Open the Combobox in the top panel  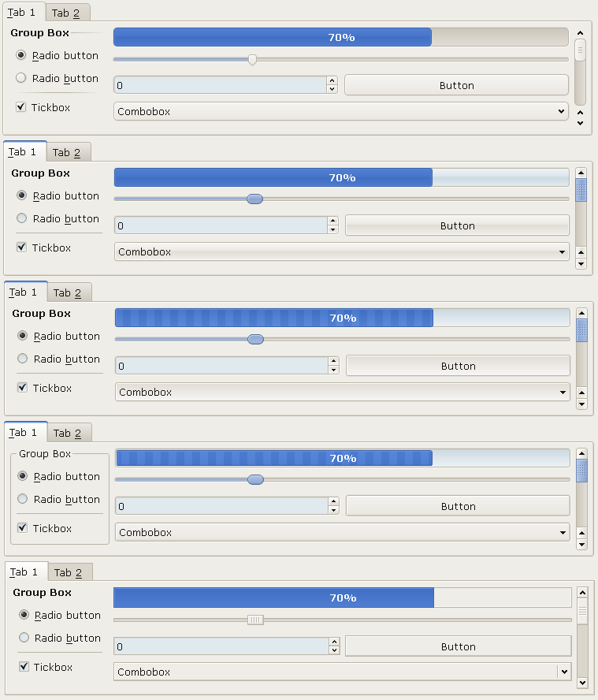(x=341, y=111)
